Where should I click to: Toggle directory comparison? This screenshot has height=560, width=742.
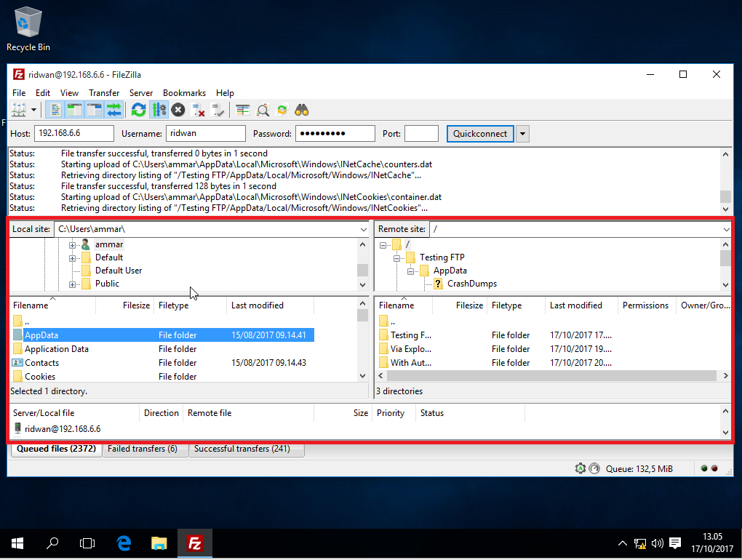coord(263,111)
